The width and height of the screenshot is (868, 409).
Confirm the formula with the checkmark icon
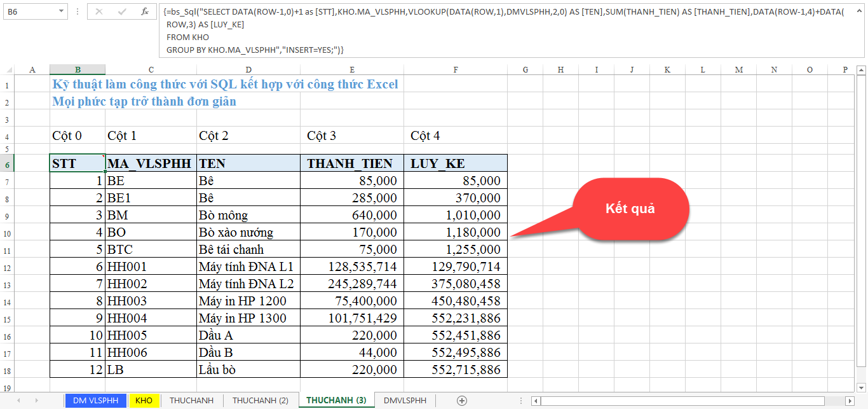(x=122, y=11)
